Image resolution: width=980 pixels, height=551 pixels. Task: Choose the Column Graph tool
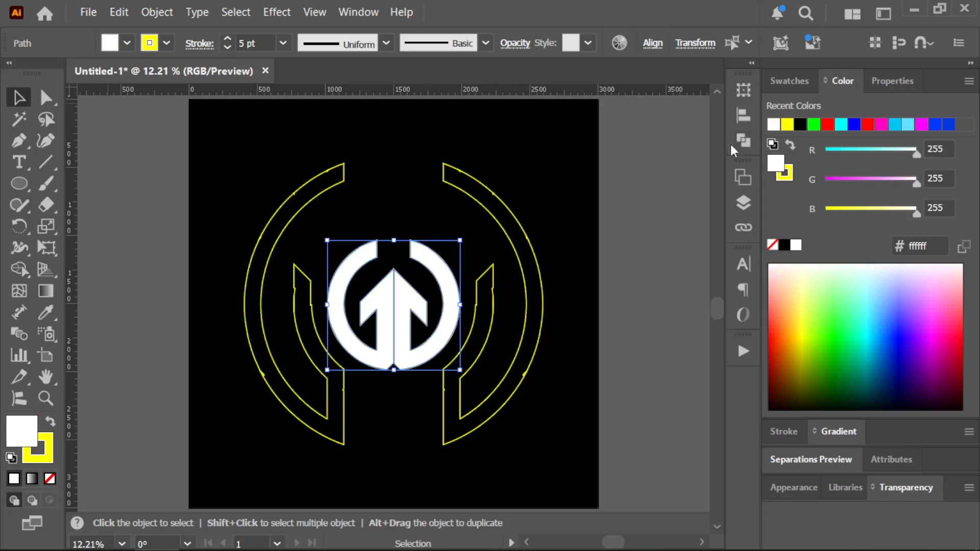click(19, 355)
